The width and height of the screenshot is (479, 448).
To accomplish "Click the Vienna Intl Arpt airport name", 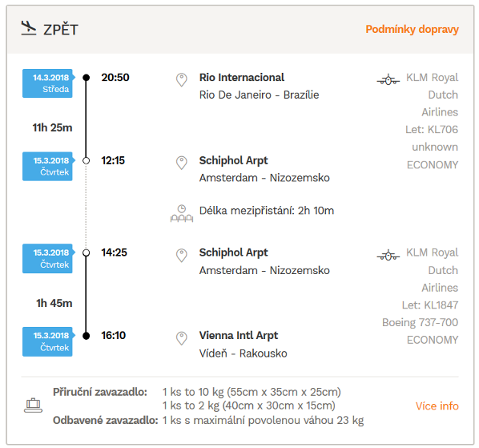I will pyautogui.click(x=239, y=335).
